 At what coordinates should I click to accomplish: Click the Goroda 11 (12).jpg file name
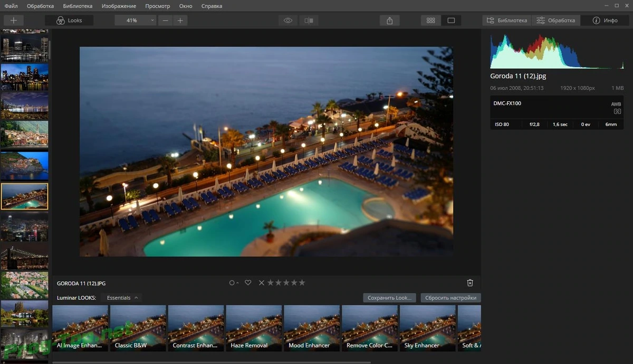518,76
